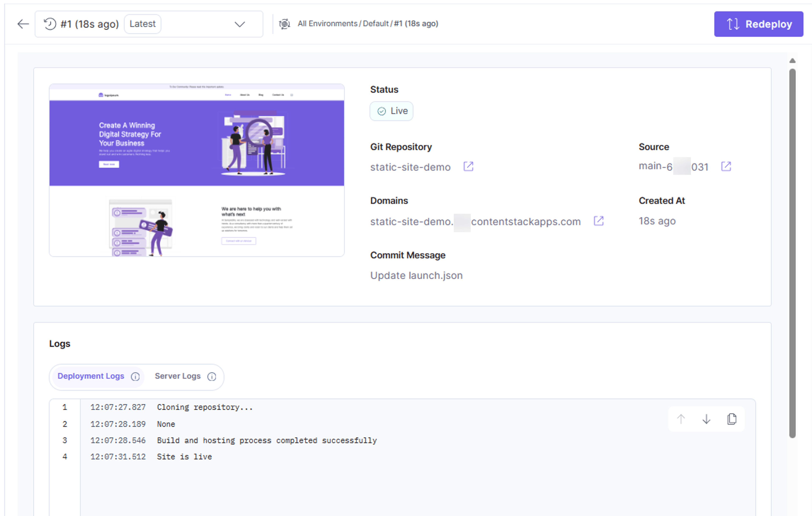Open the deployment version dropdown chevron
The width and height of the screenshot is (812, 516).
coord(239,24)
